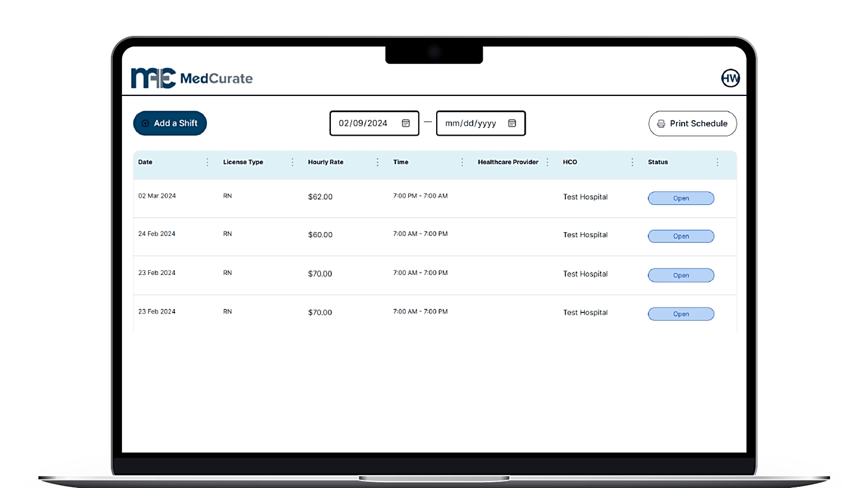Sort by the Date column header
Screen dimensions: 868x488
point(145,162)
